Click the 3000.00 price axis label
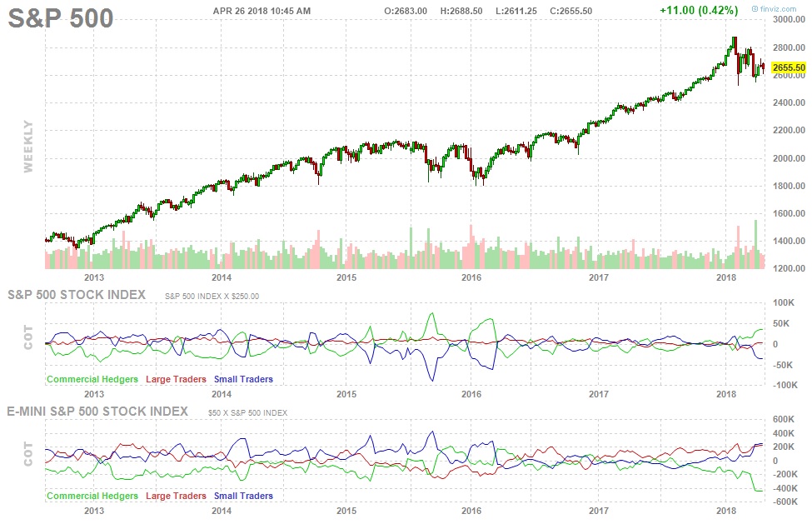This screenshot has height=529, width=812. coord(789,20)
